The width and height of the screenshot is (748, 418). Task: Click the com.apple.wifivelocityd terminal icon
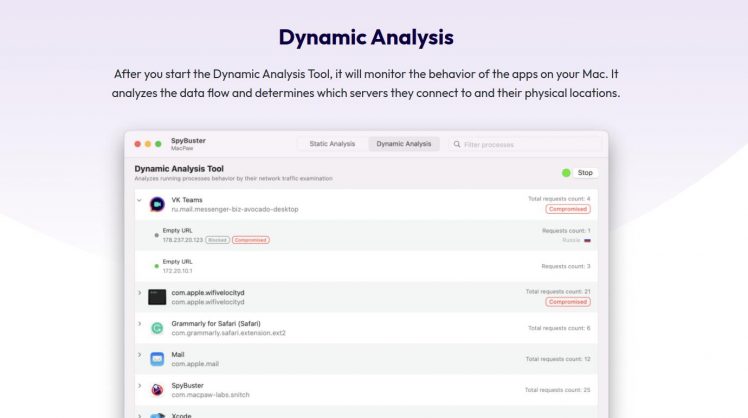point(157,296)
